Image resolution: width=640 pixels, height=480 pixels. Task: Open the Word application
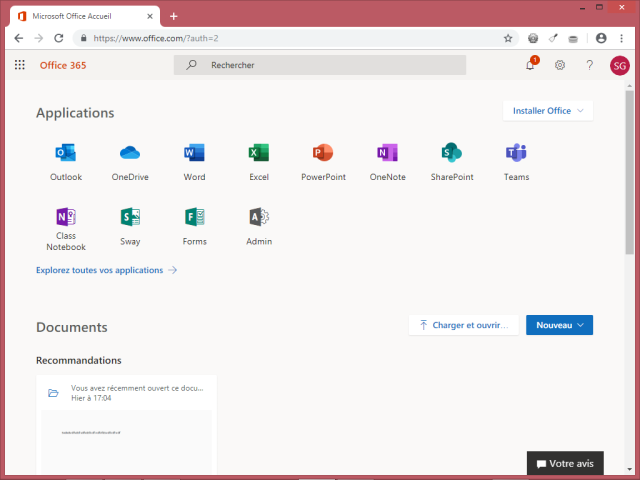194,153
